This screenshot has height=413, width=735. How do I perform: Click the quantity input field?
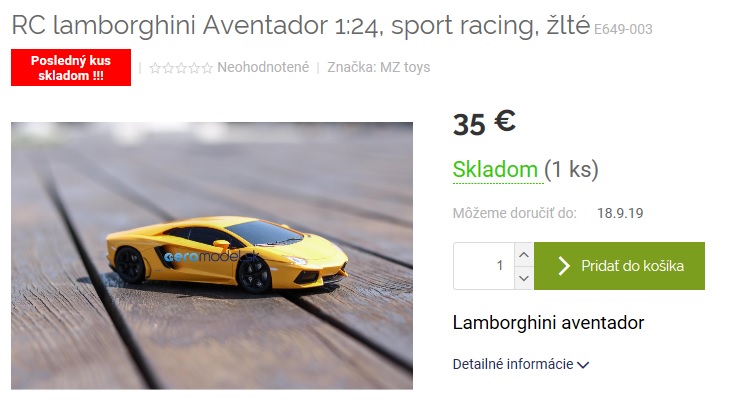484,266
